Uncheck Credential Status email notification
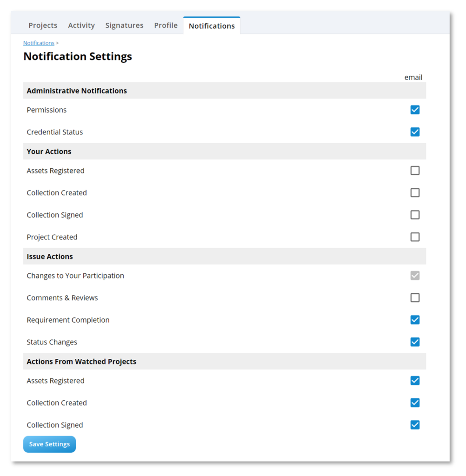Viewport: 466px width, 476px height. coord(415,132)
